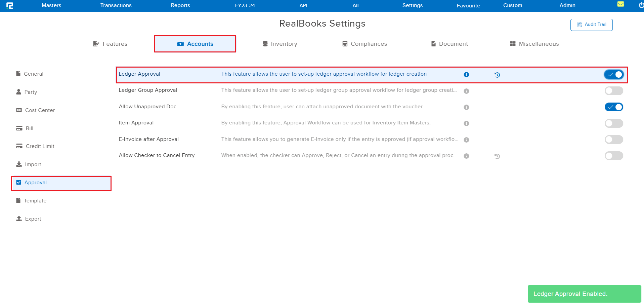
Task: Select Export in the sidebar
Action: [x=29, y=219]
